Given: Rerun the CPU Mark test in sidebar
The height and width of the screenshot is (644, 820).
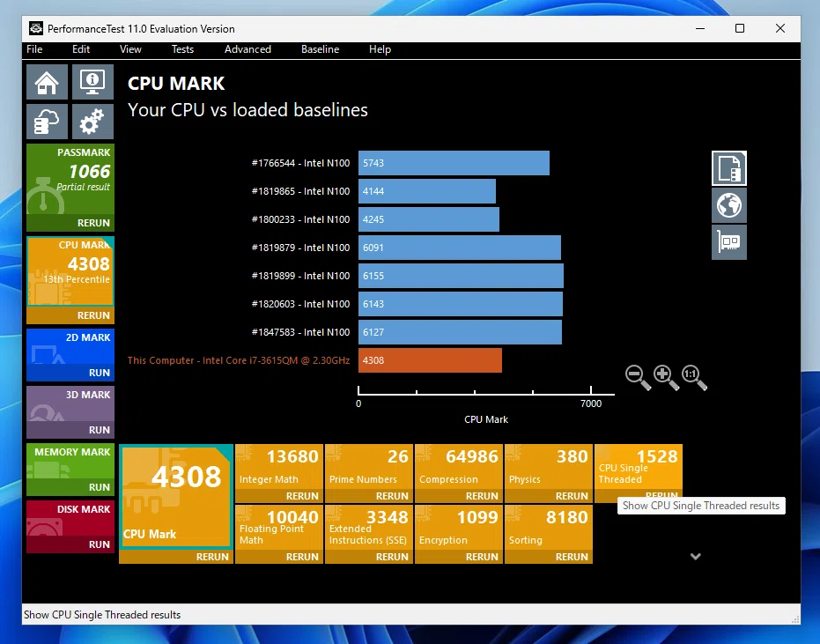Looking at the screenshot, I should click(x=70, y=315).
